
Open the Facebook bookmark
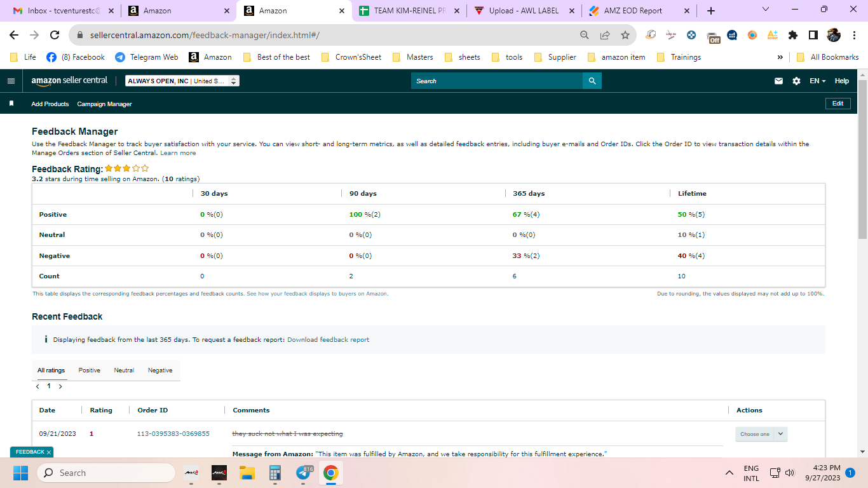pyautogui.click(x=76, y=57)
